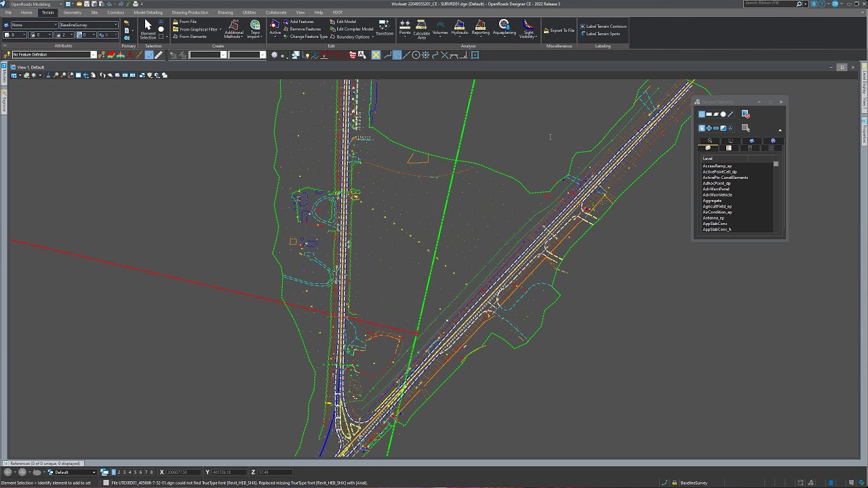Open Sight Visibility tool
This screenshot has width=868, height=488.
pyautogui.click(x=528, y=29)
